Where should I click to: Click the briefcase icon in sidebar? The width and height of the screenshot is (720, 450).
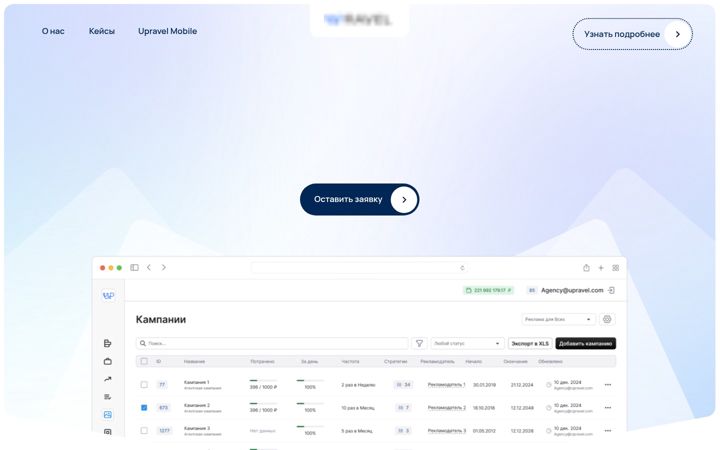tap(107, 361)
